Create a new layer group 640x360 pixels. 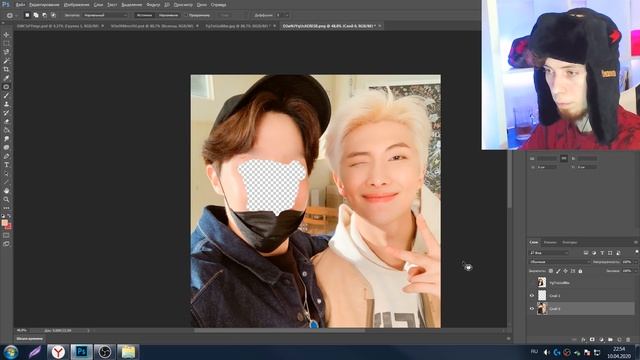click(x=610, y=340)
